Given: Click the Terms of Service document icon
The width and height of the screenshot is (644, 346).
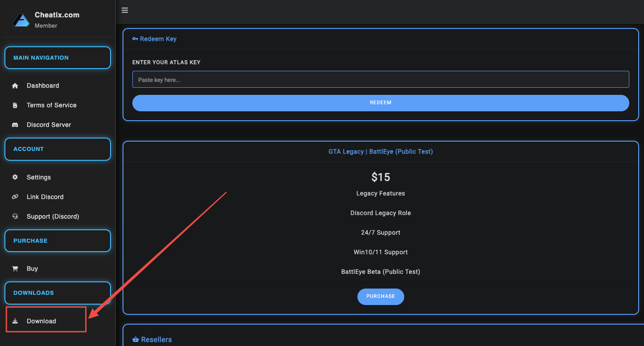Looking at the screenshot, I should pyautogui.click(x=15, y=105).
